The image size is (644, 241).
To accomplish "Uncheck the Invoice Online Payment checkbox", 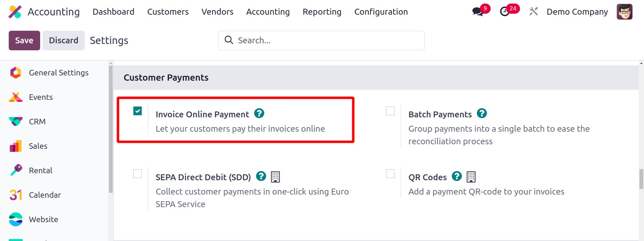I will 138,111.
